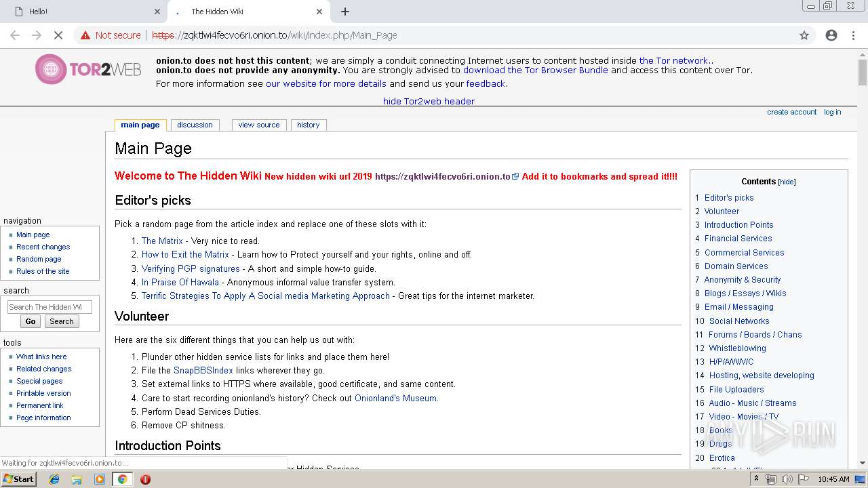Launch Internet Explorer from the taskbar

point(54,479)
